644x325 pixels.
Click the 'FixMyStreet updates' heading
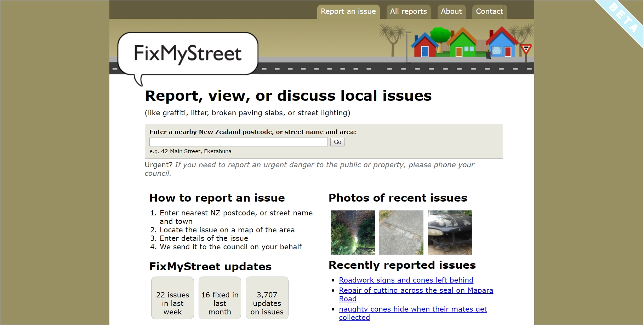[210, 266]
